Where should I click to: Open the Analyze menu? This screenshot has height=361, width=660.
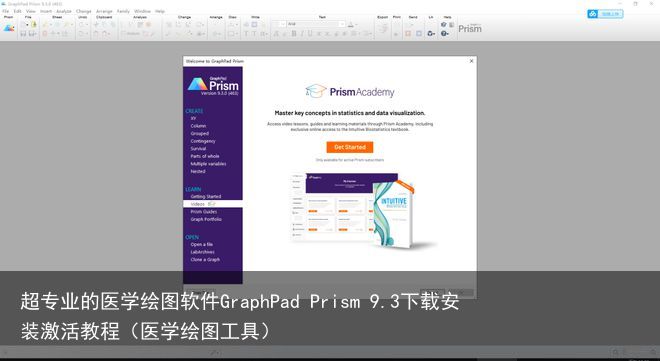(x=64, y=11)
